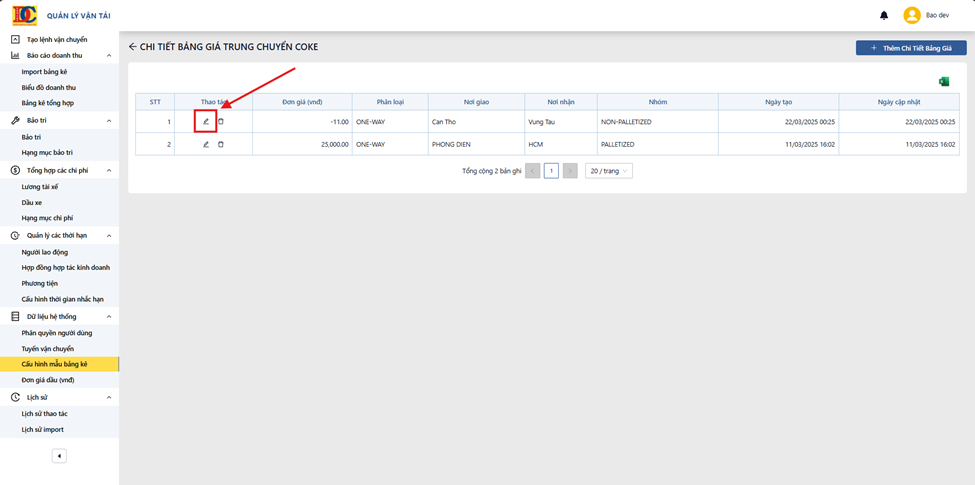Open the Bao dev user avatar
This screenshot has width=975, height=485.
(x=912, y=16)
